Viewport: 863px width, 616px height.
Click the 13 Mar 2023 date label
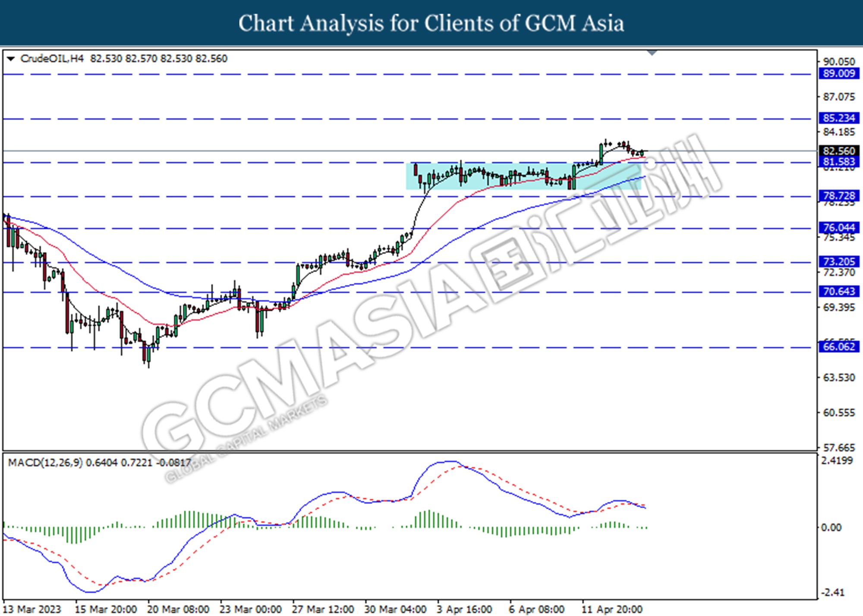(32, 609)
